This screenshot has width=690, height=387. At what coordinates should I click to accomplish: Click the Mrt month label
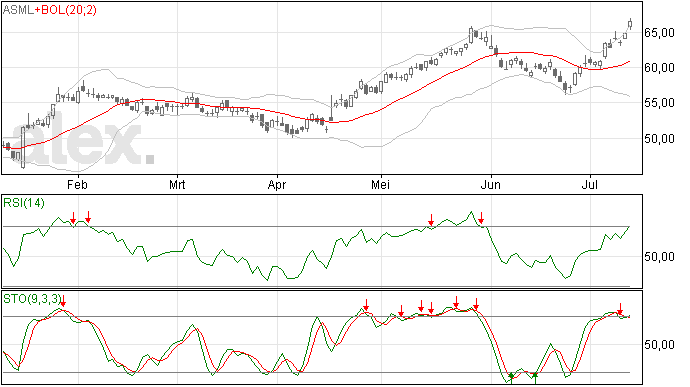[x=177, y=185]
